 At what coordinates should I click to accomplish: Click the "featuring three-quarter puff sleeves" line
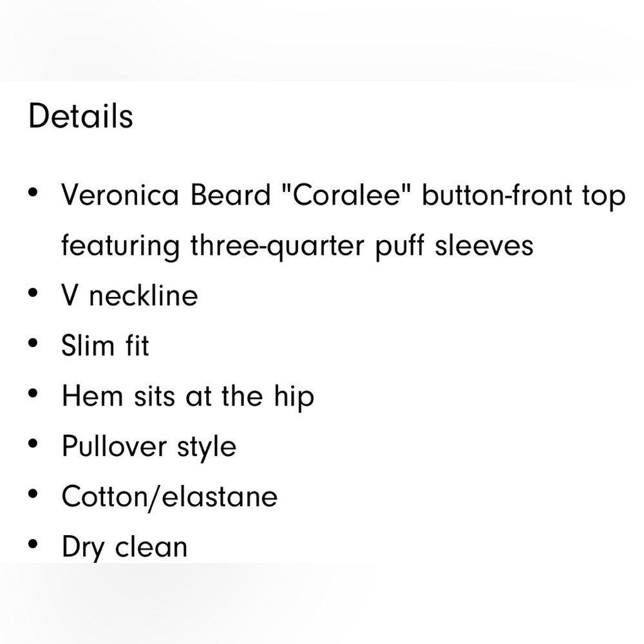tap(298, 247)
